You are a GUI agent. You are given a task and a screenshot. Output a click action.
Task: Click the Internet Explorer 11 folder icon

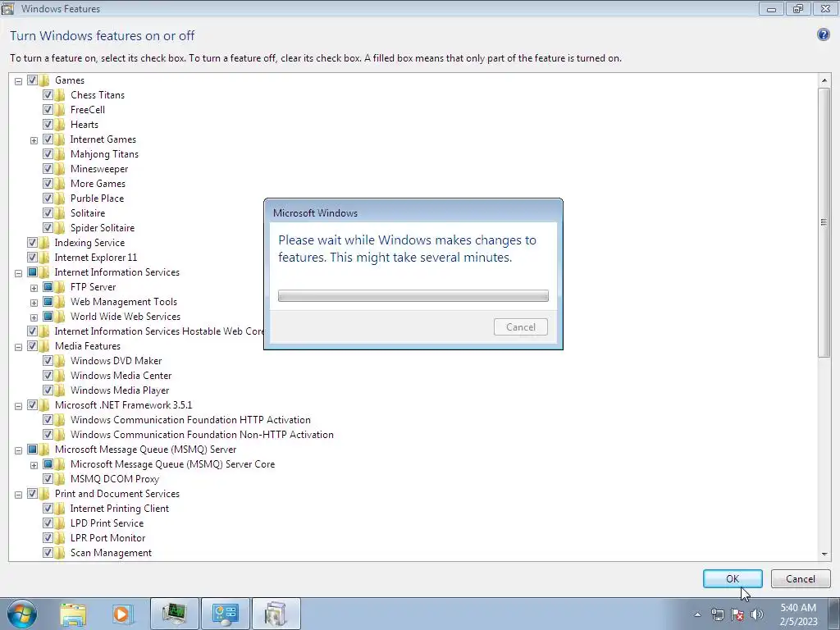(44, 258)
